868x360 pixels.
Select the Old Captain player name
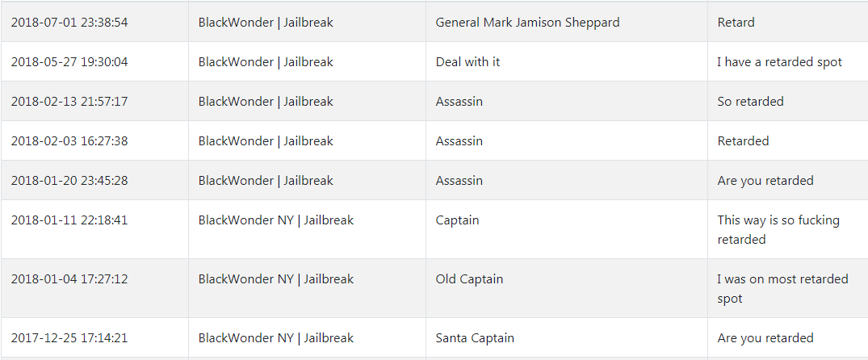point(469,279)
